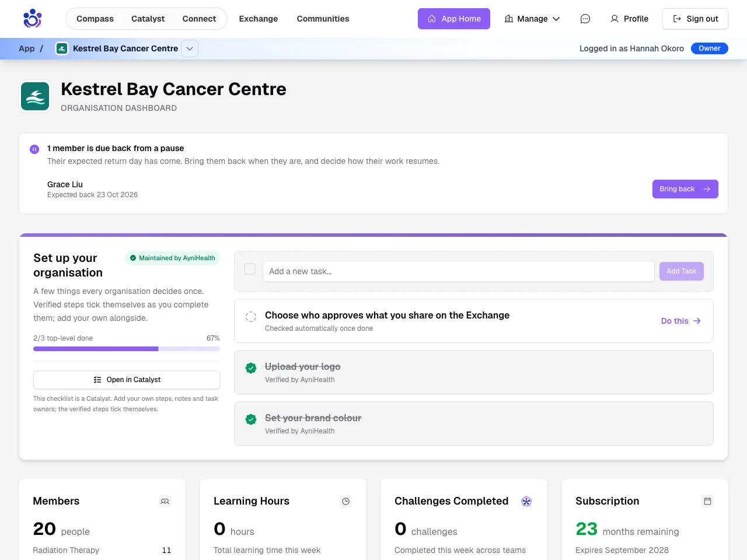Click the Challenges Completed badge icon

526,501
